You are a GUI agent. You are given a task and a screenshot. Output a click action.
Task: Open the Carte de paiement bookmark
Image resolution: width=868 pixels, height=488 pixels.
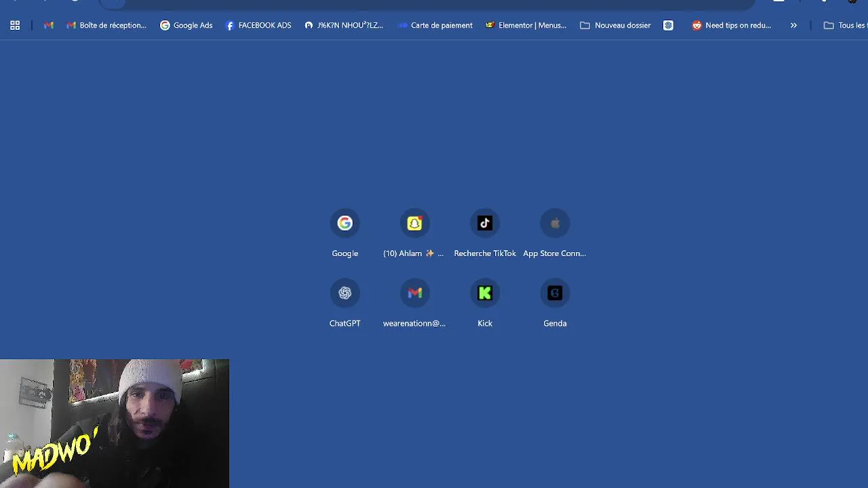pos(435,25)
